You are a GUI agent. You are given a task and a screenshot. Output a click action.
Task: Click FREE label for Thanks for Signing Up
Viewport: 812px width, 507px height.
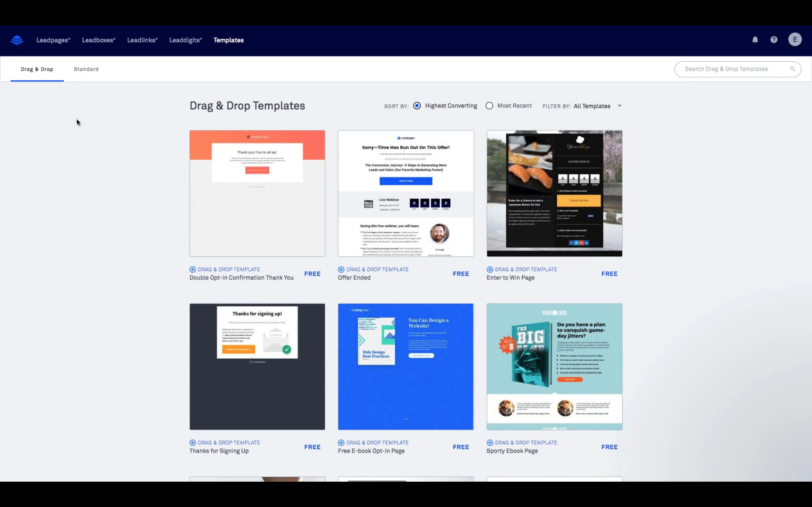[312, 447]
